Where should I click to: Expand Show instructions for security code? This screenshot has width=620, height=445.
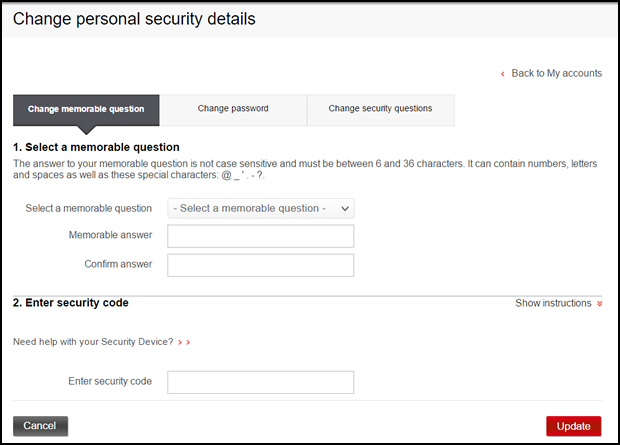point(553,303)
